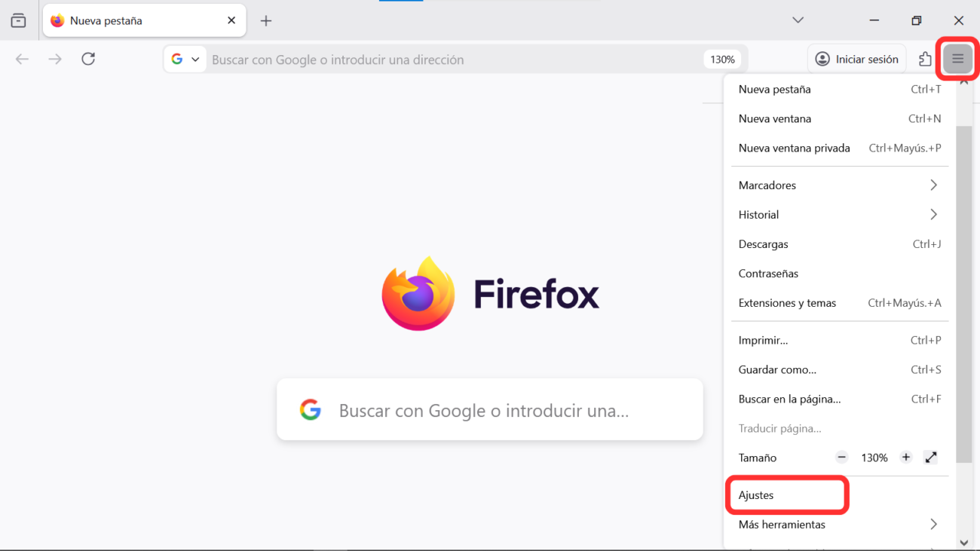Viewport: 980px width, 551px height.
Task: Click the 130% zoom badge in address bar
Action: (722, 60)
